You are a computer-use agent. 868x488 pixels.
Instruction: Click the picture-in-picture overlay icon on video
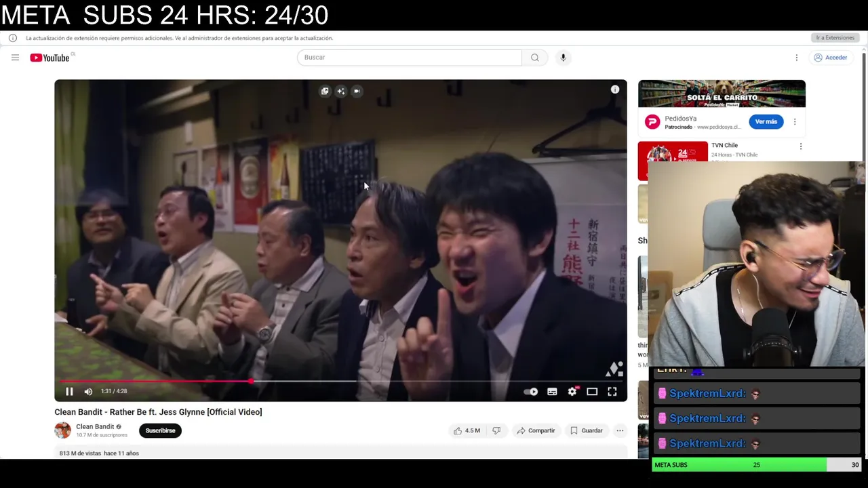pyautogui.click(x=325, y=91)
